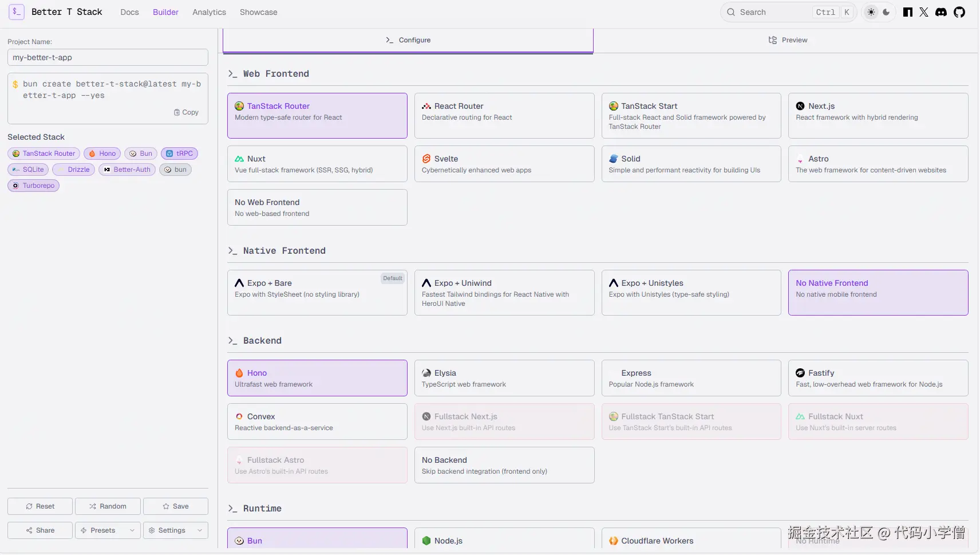The width and height of the screenshot is (980, 555).
Task: Choose the No Backend option
Action: pos(504,465)
